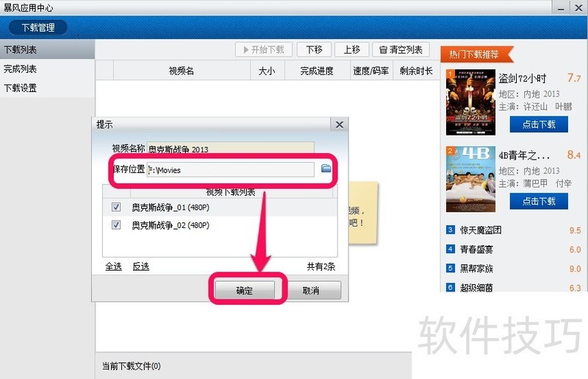Click the 保存位置 path input field
Viewport: 588px width, 379px height.
click(230, 169)
